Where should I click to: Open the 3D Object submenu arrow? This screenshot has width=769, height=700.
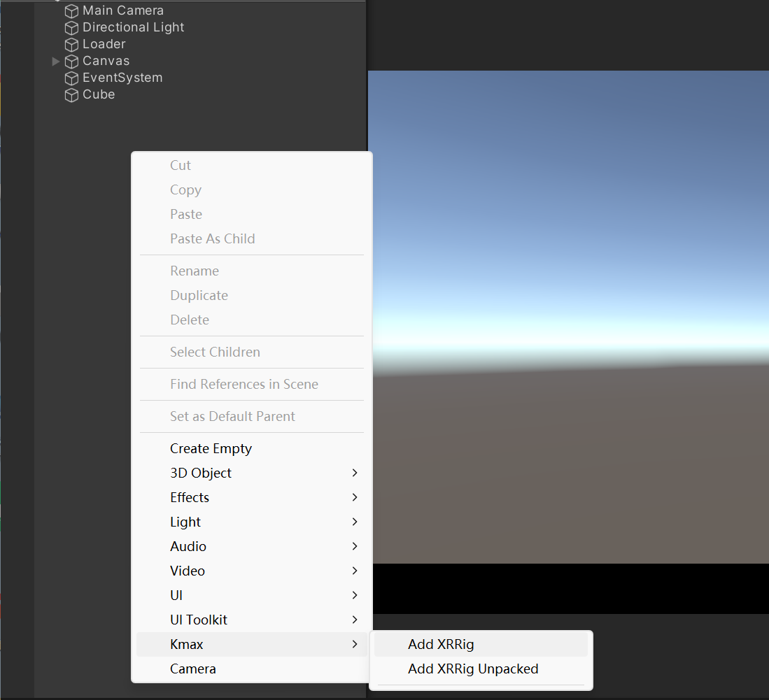355,473
